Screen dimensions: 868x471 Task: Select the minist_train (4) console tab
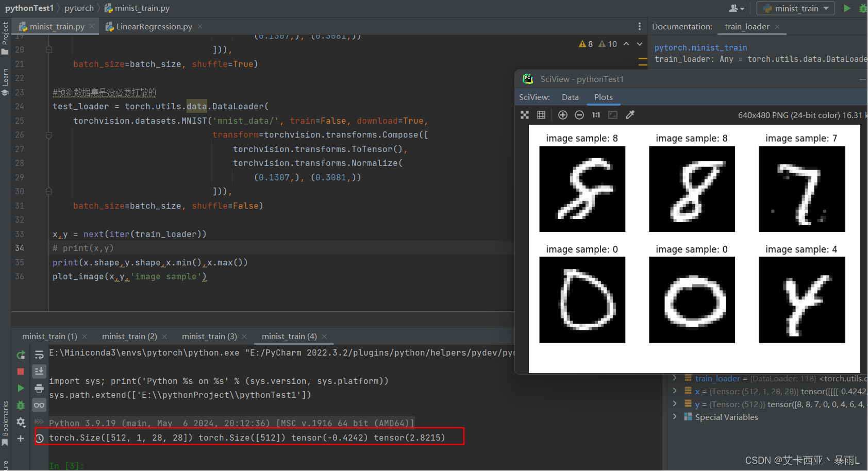(x=289, y=337)
